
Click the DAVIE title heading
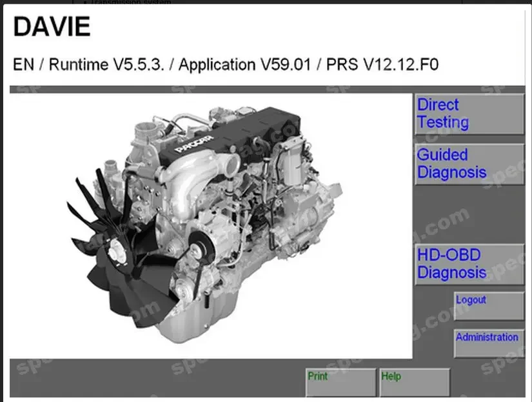point(52,26)
